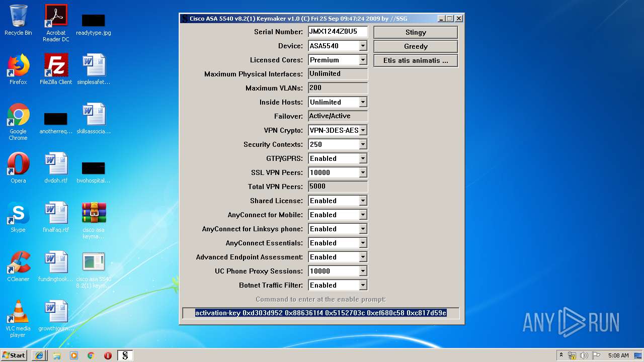This screenshot has height=362, width=644.
Task: Open the Security Contexts dropdown
Action: [363, 144]
